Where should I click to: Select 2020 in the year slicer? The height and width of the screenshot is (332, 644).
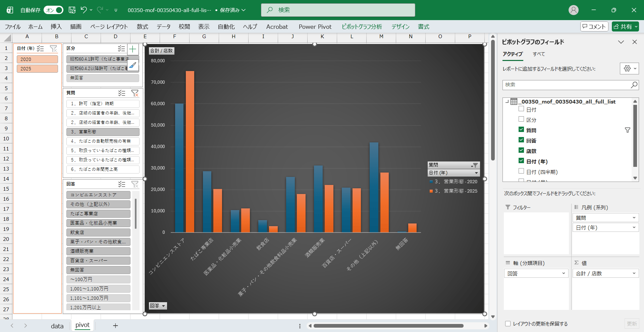[37, 59]
